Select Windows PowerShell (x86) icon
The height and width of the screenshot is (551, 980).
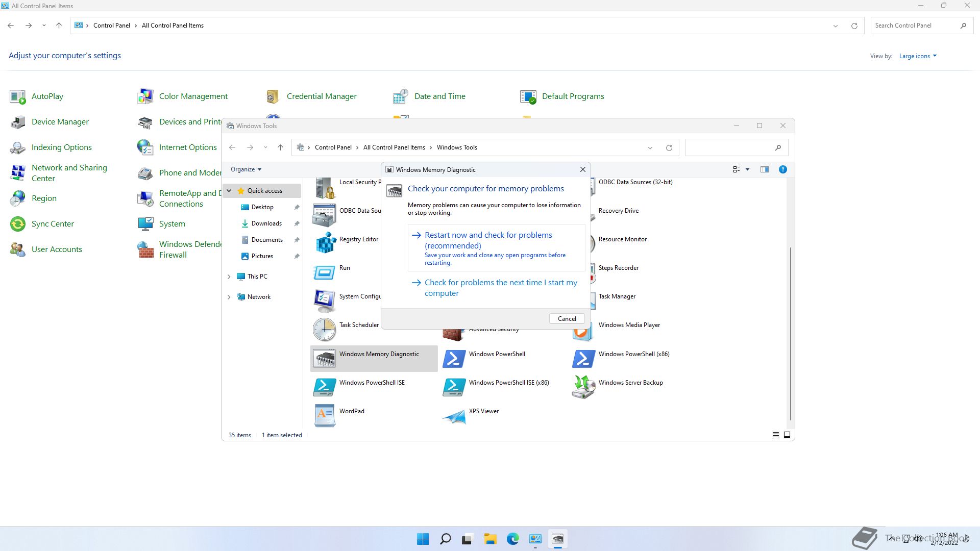[584, 358]
